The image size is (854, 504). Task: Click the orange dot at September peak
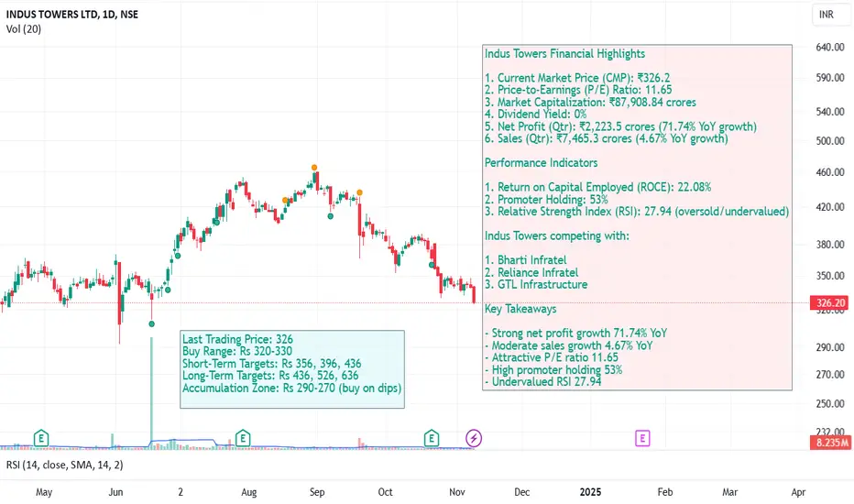tap(314, 168)
